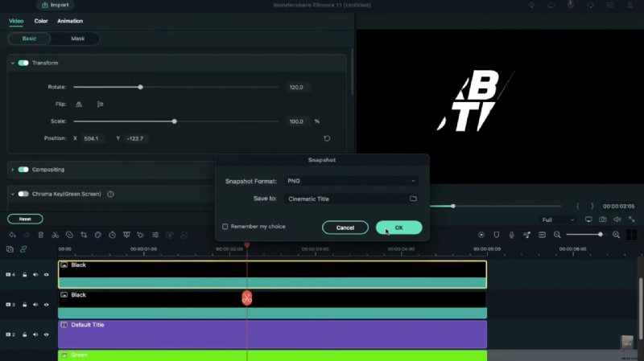Enable Chroma Key green screen toggle
Image resolution: width=644 pixels, height=361 pixels.
pyautogui.click(x=23, y=194)
